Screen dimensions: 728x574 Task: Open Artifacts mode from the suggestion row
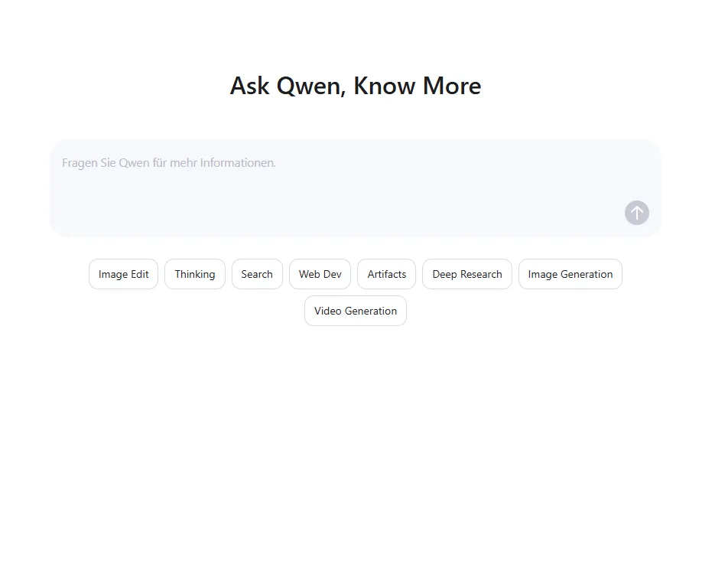point(387,274)
